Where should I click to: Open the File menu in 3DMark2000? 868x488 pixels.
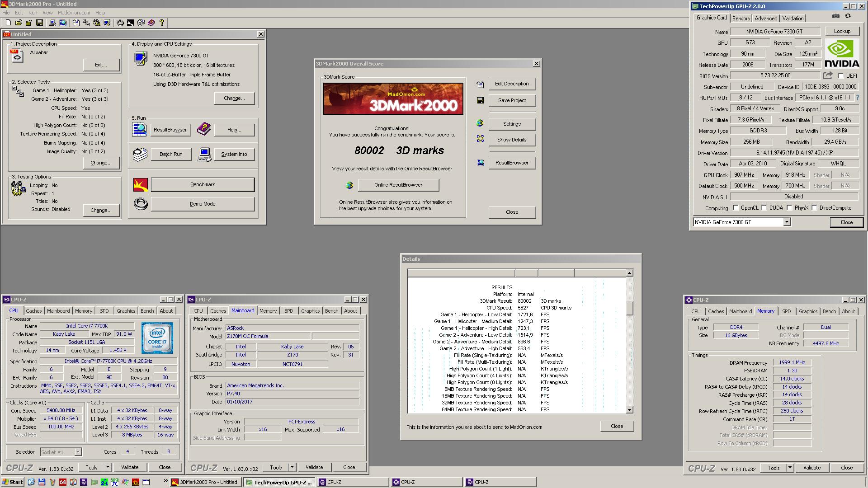coord(6,13)
